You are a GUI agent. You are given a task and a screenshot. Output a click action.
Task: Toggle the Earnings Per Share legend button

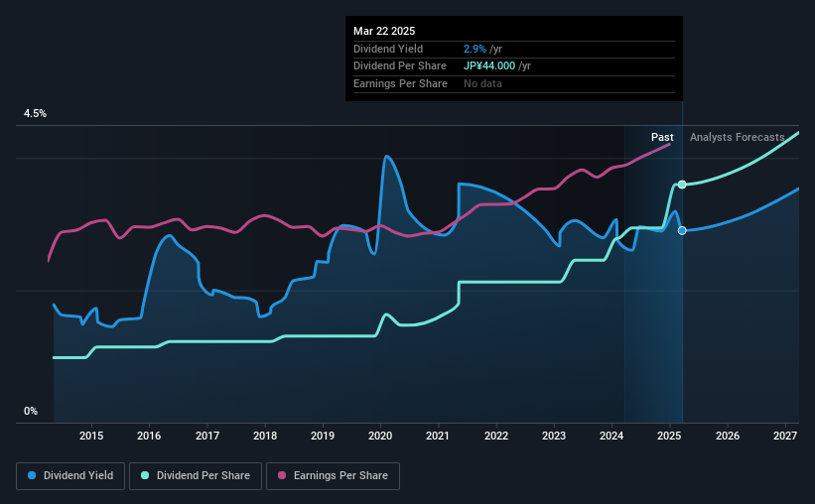333,476
